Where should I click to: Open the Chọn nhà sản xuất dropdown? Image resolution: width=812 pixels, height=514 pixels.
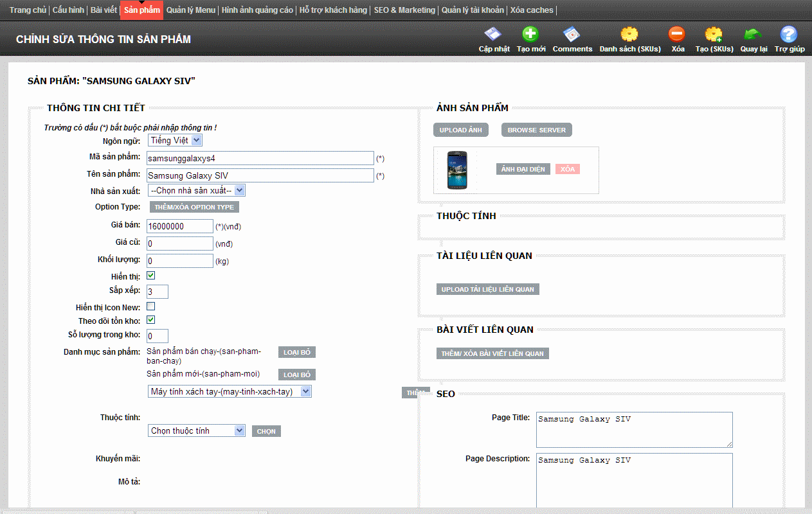pyautogui.click(x=197, y=190)
